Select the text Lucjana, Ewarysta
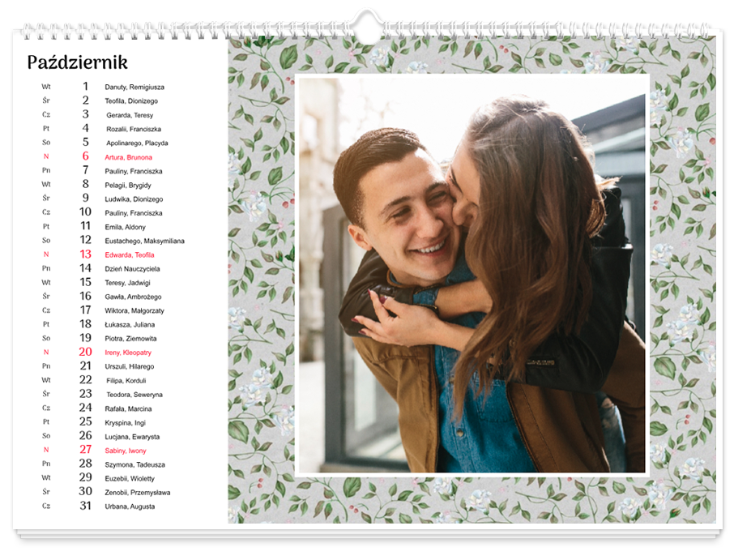The image size is (734, 560). (x=132, y=438)
